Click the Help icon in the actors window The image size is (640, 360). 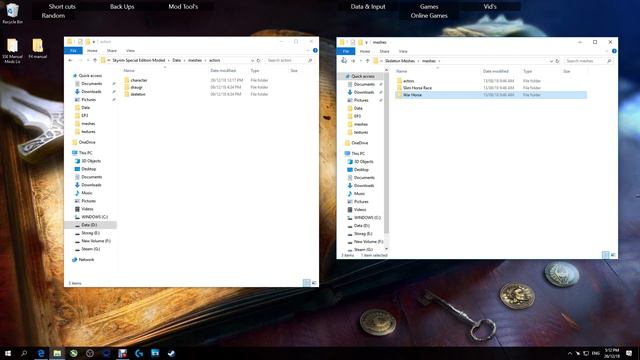(x=315, y=51)
